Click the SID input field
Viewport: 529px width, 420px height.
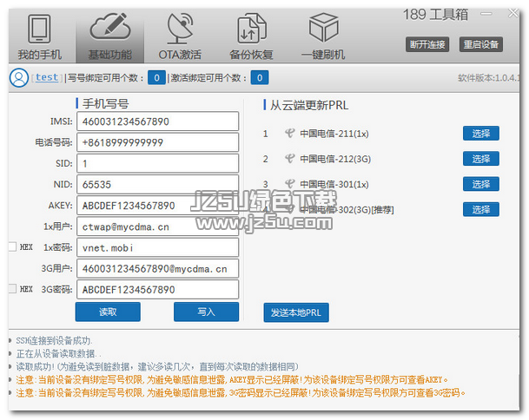[157, 163]
